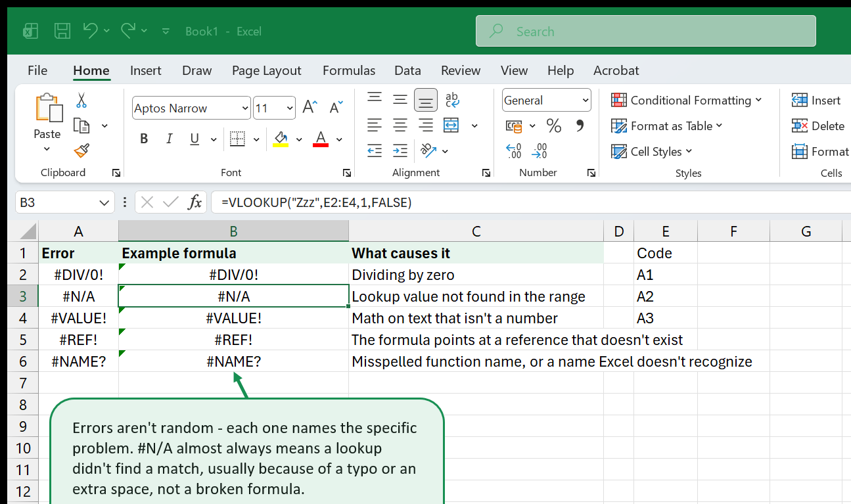Click the Search box
Screen dimensions: 851x504
[646, 31]
